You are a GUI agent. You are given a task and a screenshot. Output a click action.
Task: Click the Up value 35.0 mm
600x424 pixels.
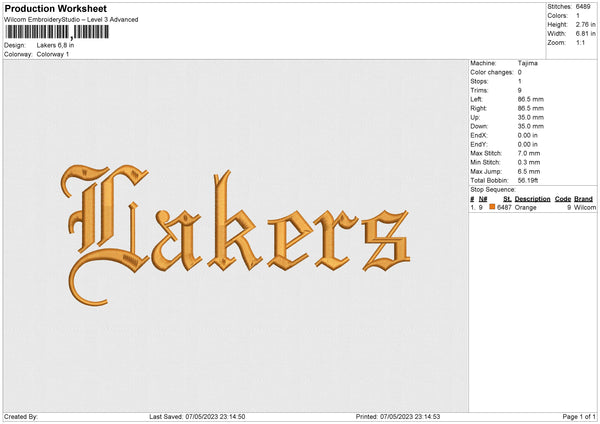point(531,117)
